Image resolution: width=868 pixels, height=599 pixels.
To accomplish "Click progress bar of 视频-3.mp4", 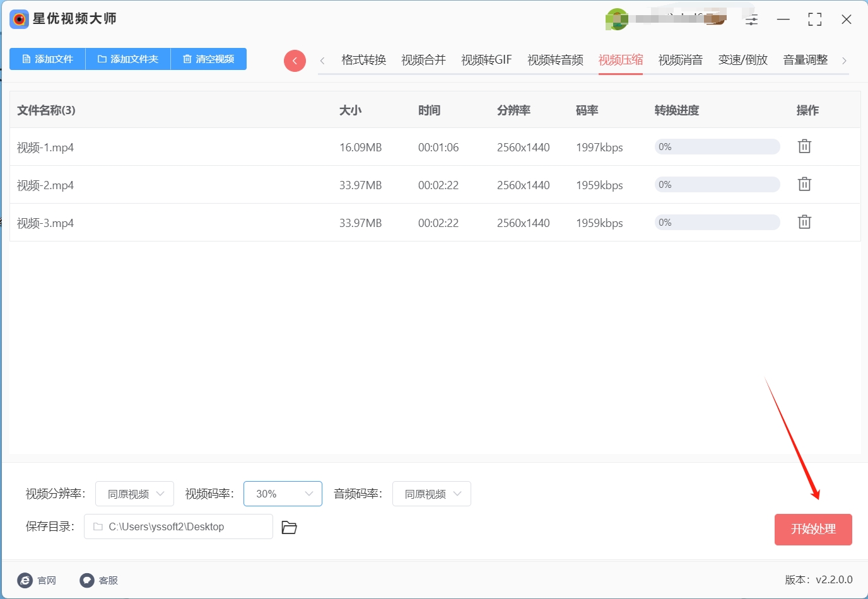I will tap(717, 223).
